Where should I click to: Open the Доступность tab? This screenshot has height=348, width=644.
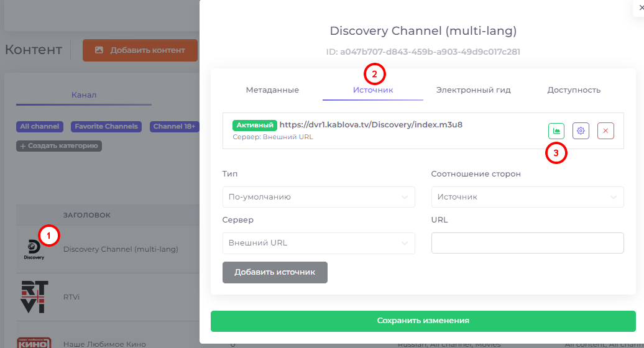(574, 90)
